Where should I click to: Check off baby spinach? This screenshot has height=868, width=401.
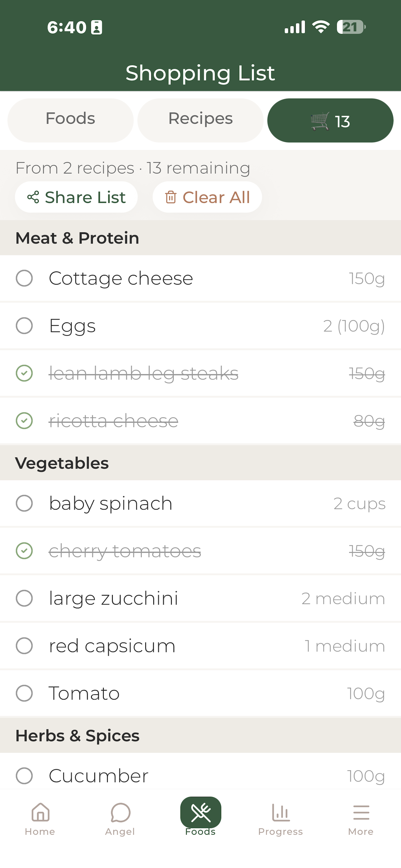pyautogui.click(x=24, y=503)
